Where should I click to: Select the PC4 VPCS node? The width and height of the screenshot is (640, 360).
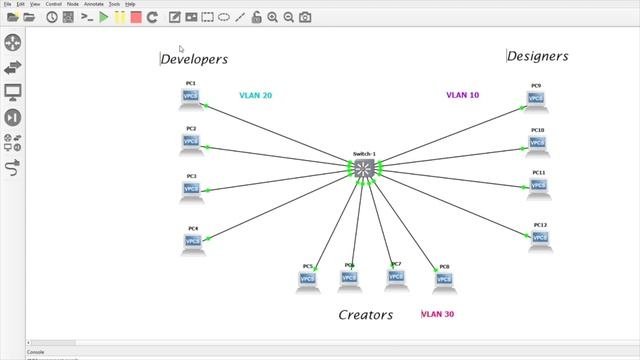[193, 244]
